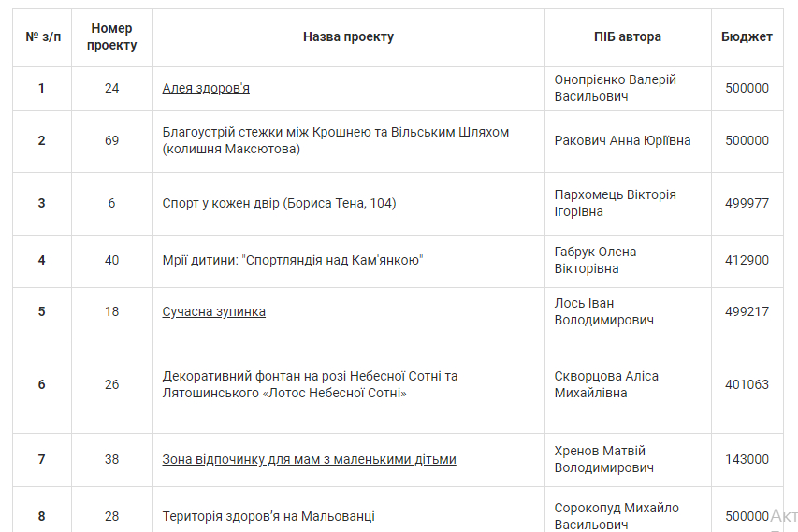Select budget value 412900
This screenshot has width=798, height=532.
click(x=747, y=260)
